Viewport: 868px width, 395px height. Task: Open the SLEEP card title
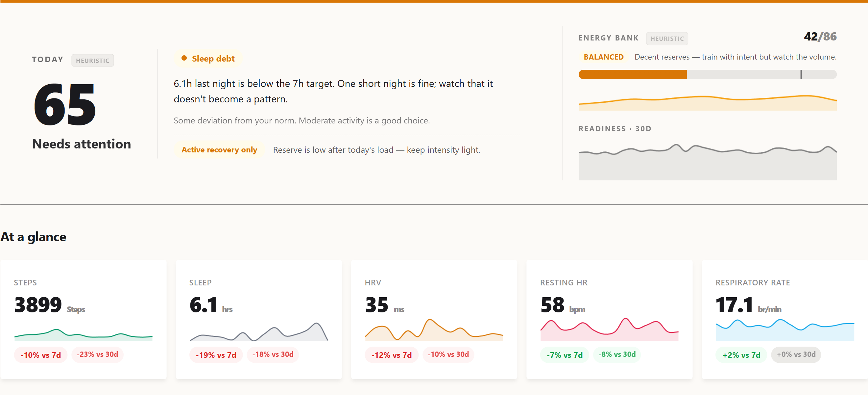[200, 283]
